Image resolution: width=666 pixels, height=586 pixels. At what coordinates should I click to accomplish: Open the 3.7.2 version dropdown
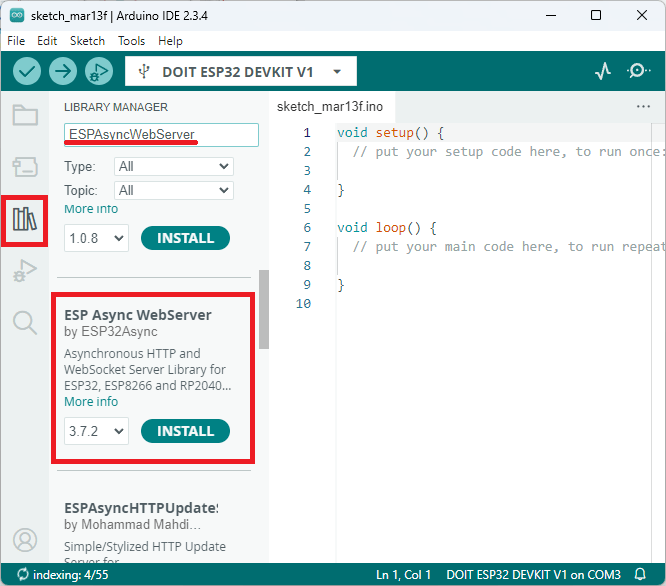(x=96, y=431)
